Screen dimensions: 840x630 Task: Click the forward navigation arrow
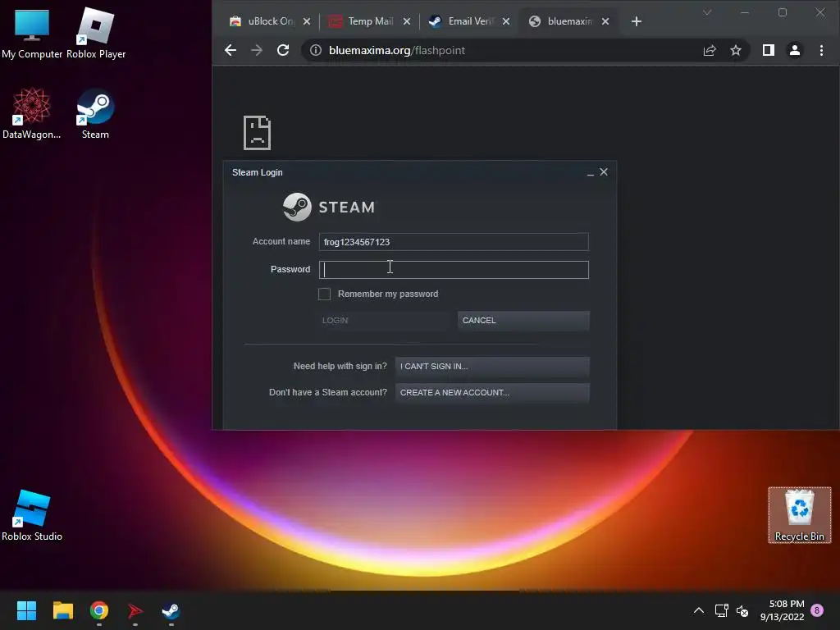coord(257,50)
